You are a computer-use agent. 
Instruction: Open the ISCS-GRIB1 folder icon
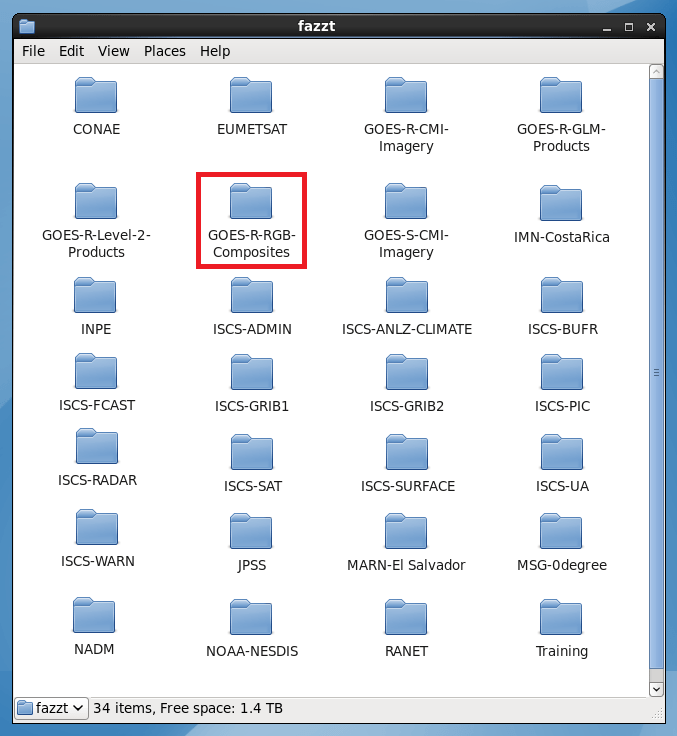coord(252,373)
